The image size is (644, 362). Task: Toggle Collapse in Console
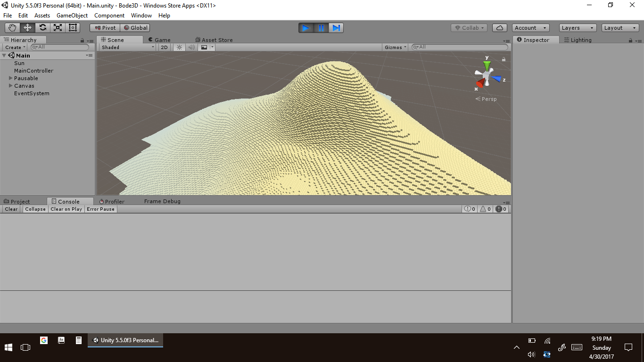35,209
